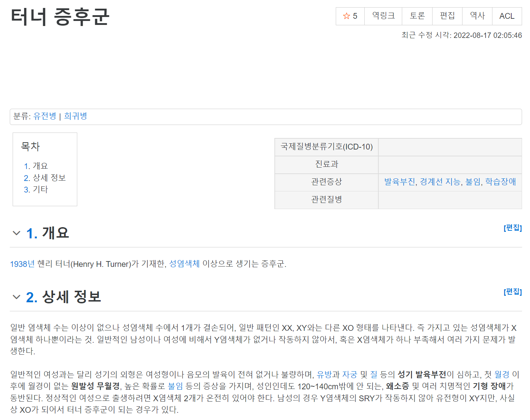Open the 발육부진 symptom link
530x420 pixels.
pos(399,182)
